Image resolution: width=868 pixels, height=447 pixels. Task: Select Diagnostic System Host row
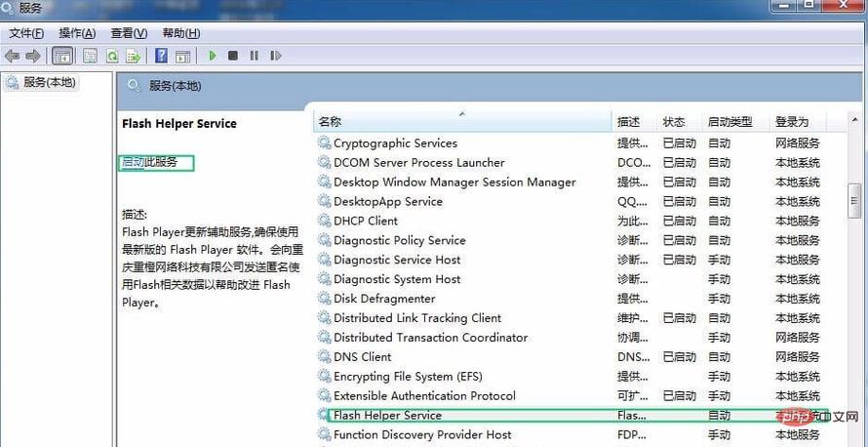(571, 279)
